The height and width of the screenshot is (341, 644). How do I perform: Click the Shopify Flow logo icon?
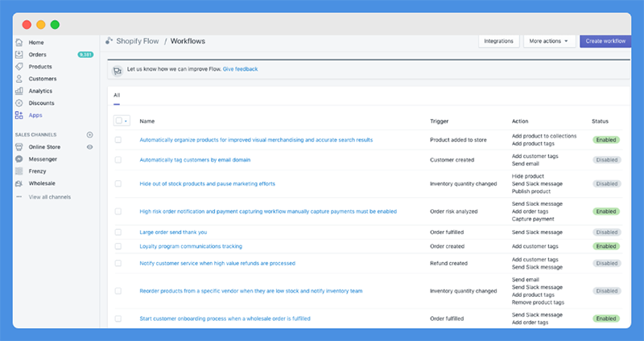click(x=109, y=41)
